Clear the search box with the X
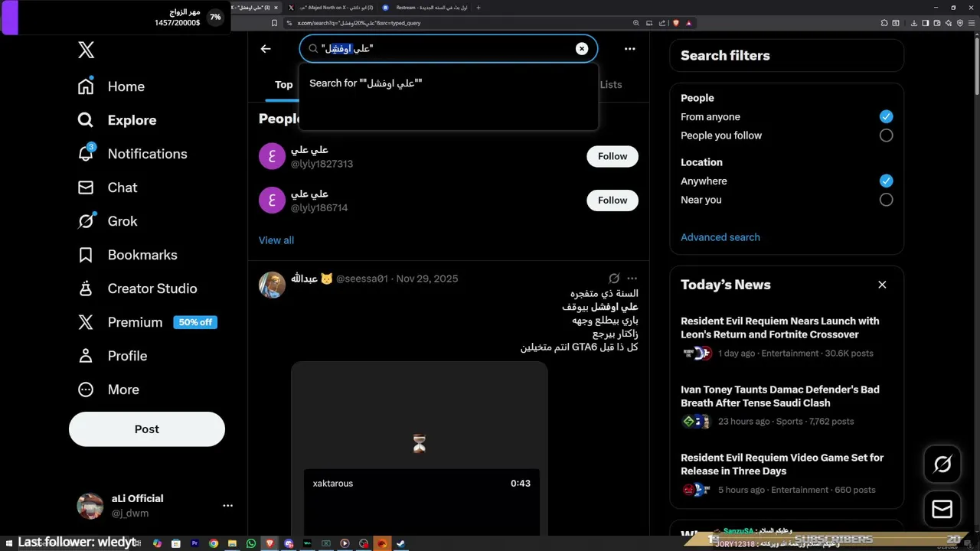Screen dimensions: 980x551 tap(582, 49)
